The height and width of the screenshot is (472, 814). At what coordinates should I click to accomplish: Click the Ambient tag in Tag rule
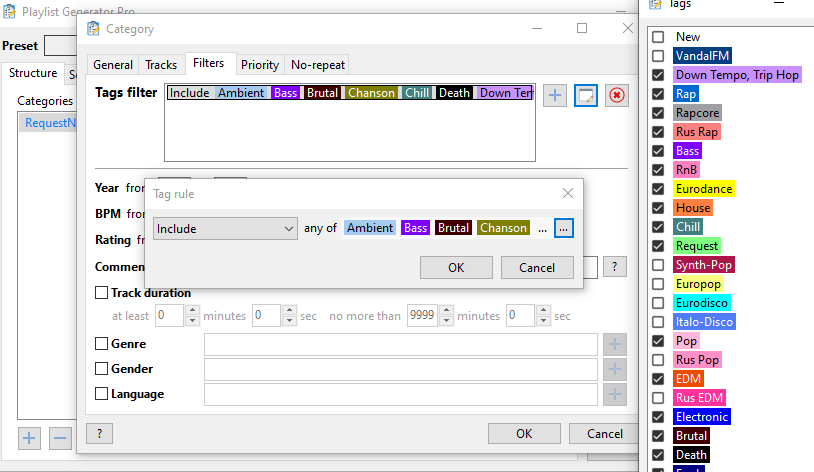[x=370, y=228]
